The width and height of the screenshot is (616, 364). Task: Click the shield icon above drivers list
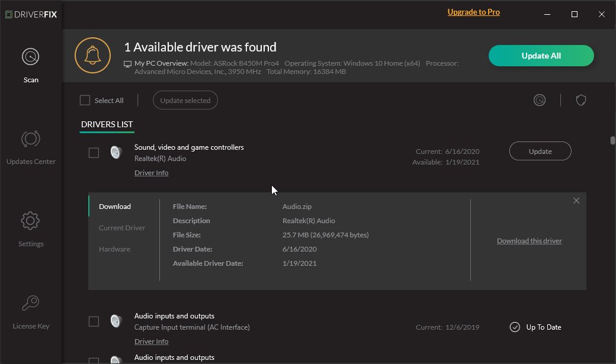(x=581, y=100)
